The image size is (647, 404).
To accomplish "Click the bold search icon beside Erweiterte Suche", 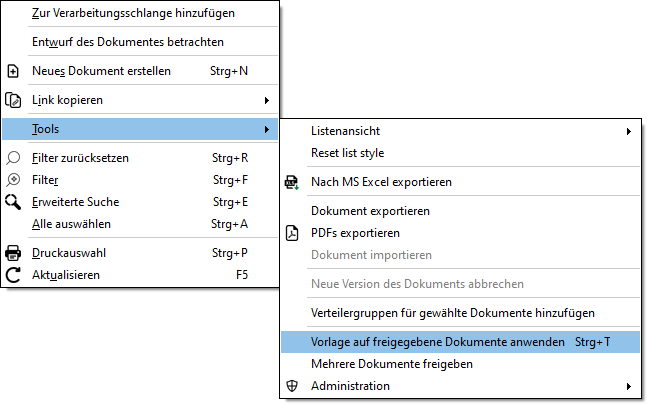I will click(13, 202).
